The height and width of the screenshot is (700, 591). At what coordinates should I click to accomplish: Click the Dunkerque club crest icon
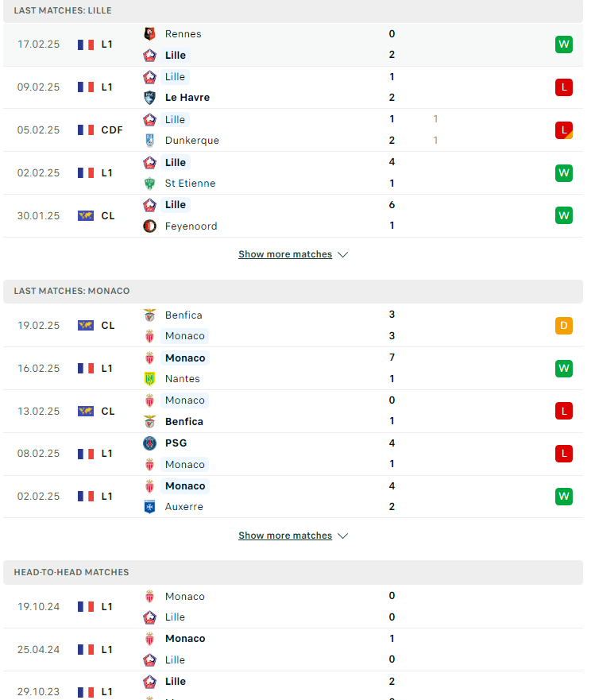pyautogui.click(x=149, y=140)
